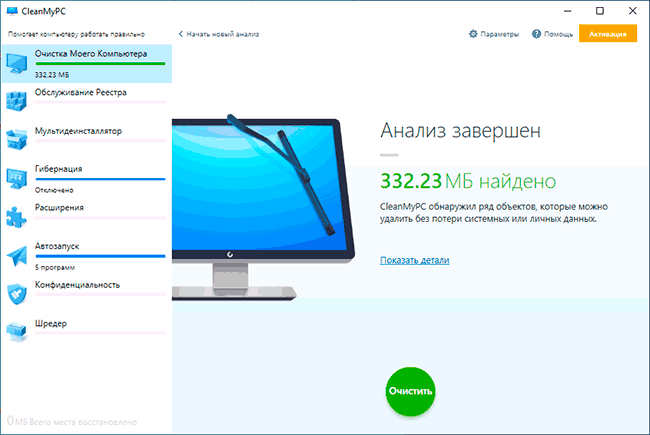
Task: Click the 5 программ status text
Action: (55, 267)
